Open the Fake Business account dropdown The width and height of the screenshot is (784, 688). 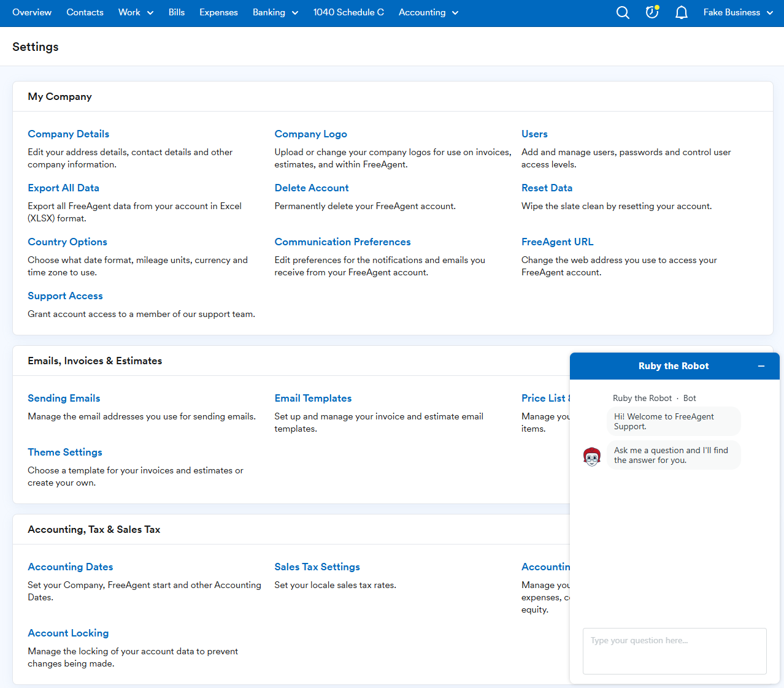click(x=738, y=12)
